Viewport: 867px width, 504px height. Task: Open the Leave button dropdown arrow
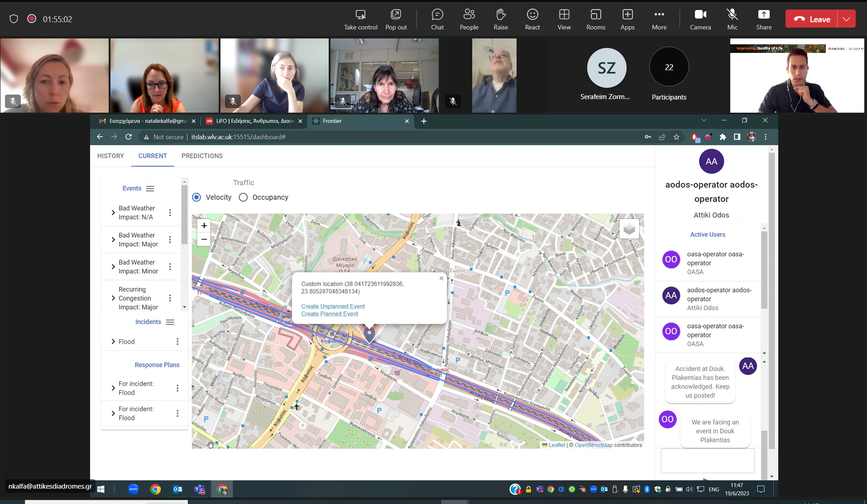pyautogui.click(x=846, y=19)
